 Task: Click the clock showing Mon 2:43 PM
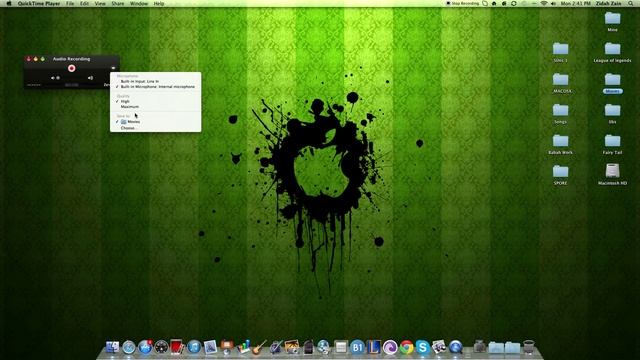576,3
